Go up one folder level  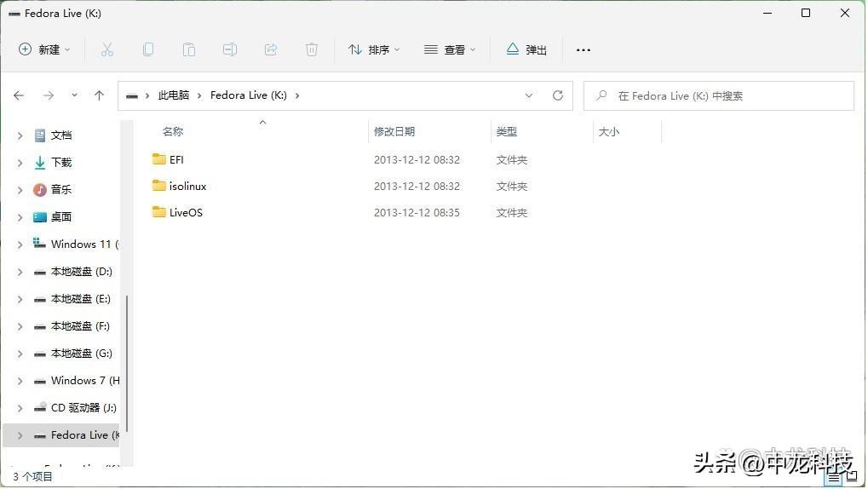(x=99, y=95)
